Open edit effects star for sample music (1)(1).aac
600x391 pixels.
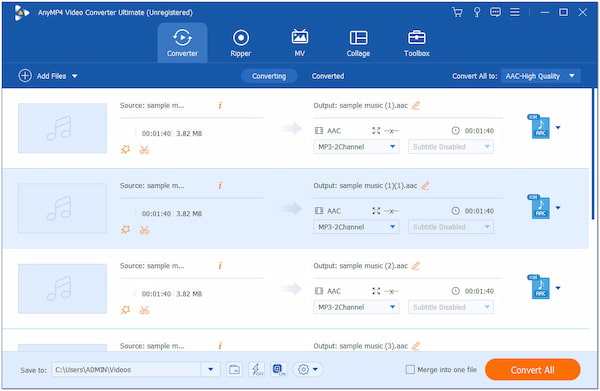pos(126,230)
